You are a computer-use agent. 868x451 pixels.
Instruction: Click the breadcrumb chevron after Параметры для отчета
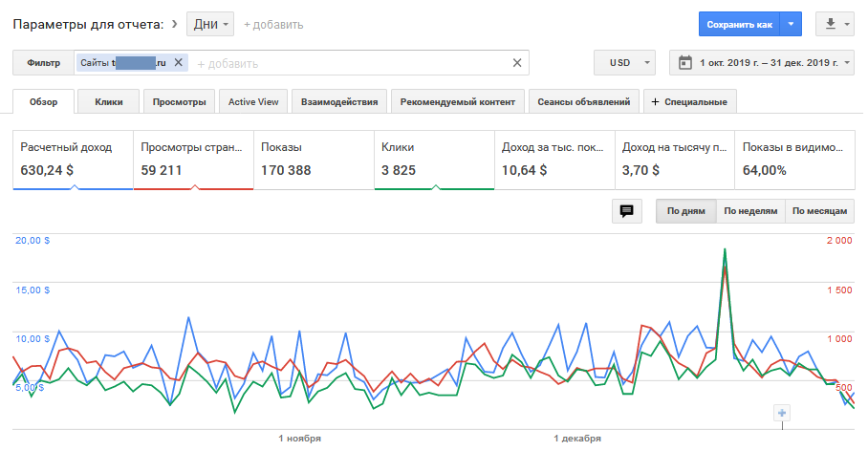[175, 24]
